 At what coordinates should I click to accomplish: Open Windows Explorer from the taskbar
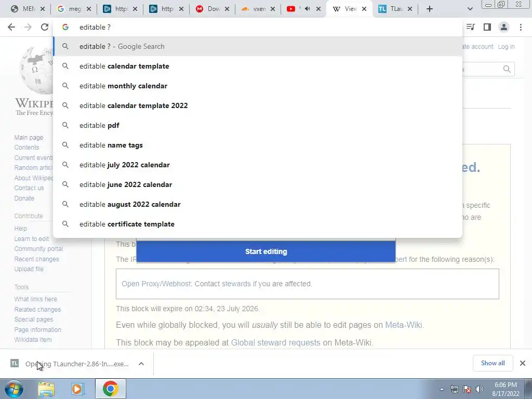[46, 389]
